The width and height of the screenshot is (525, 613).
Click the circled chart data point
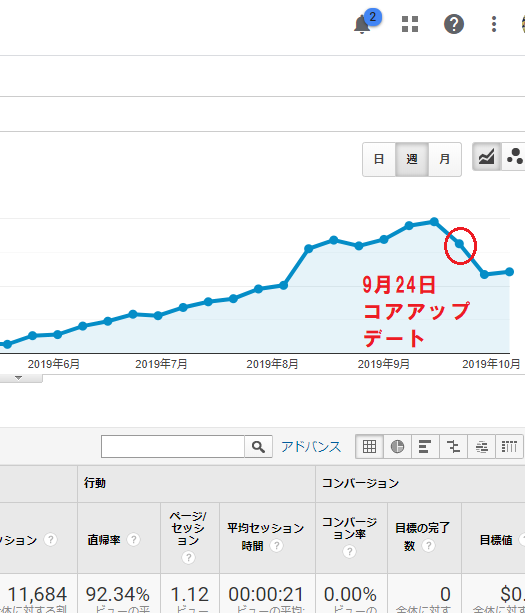point(459,244)
